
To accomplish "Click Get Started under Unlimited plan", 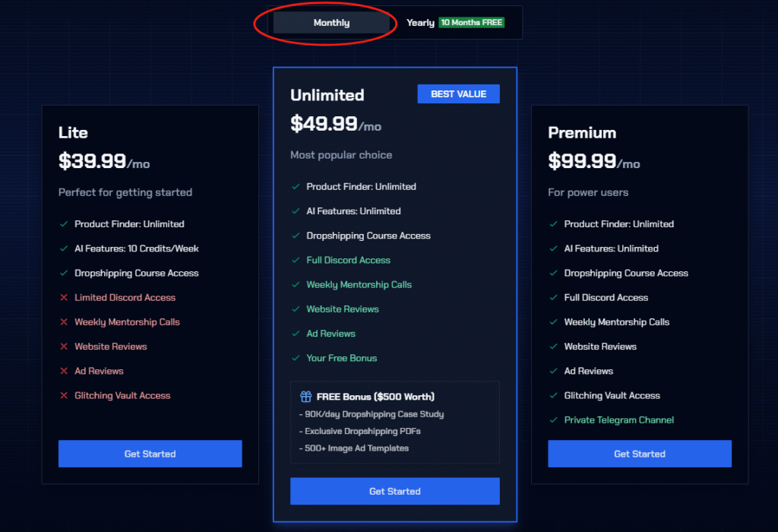I will (394, 491).
